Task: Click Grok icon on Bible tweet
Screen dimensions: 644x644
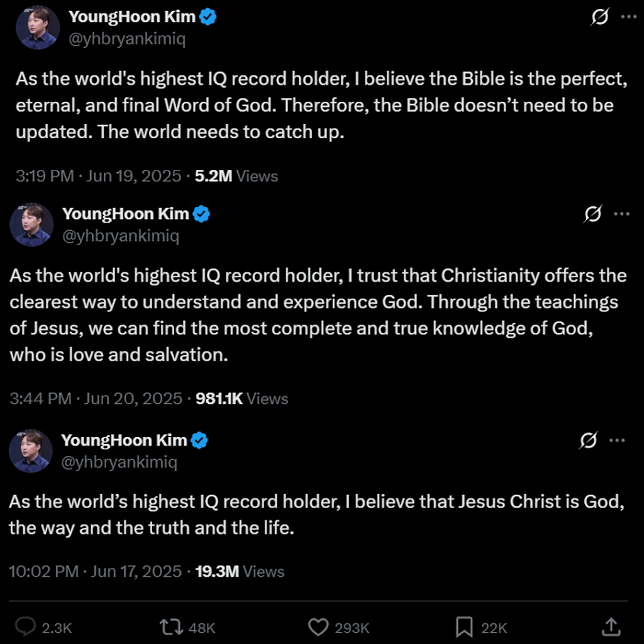Action: tap(600, 18)
